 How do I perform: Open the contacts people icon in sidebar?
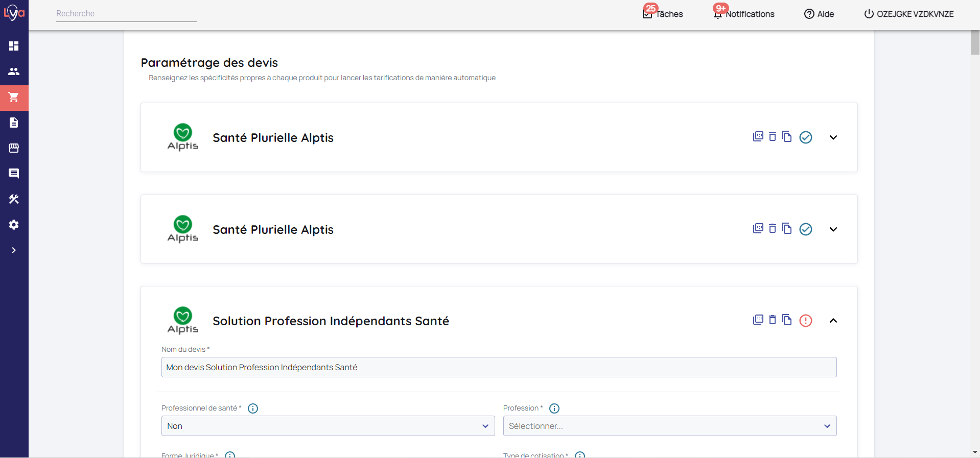(14, 71)
